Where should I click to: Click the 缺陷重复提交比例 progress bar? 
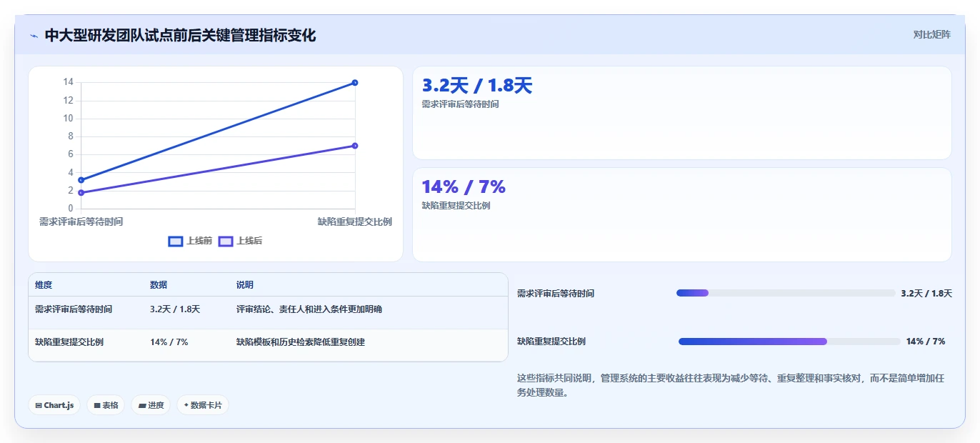(789, 342)
